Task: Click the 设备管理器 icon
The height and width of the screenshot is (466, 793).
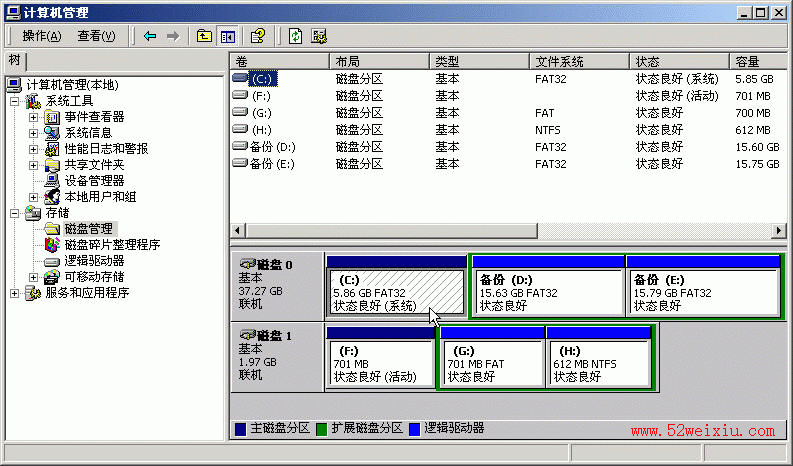Action: click(52, 181)
